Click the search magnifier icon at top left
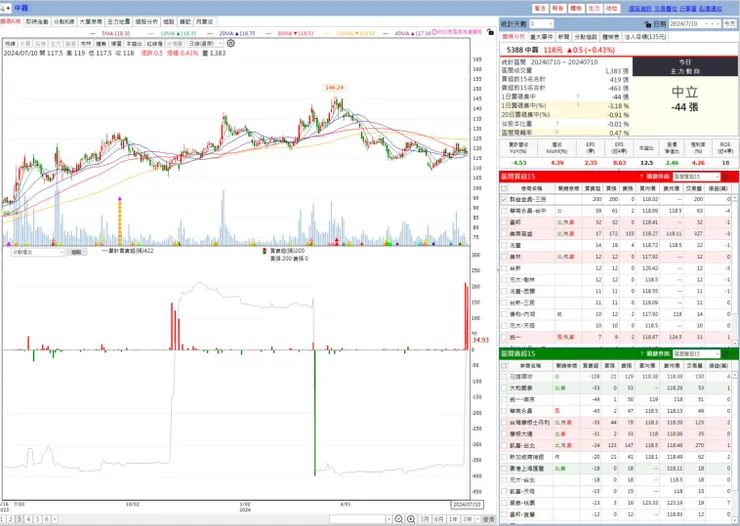Screen dimensions: 740x526 (x=3, y=8)
